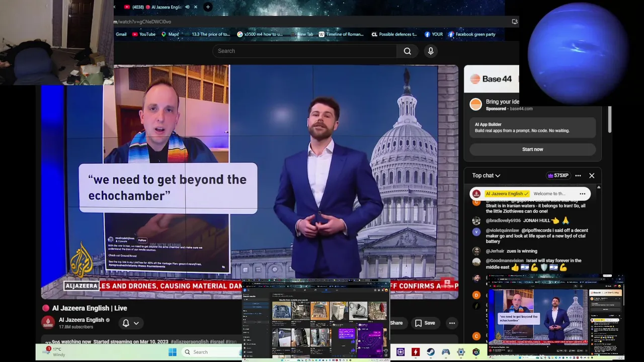Screen dimensions: 644x362
Task: Click the 575XP crown badge
Action: tap(558, 175)
